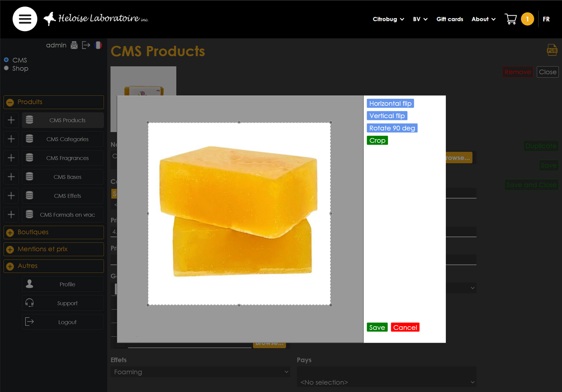This screenshot has height=392, width=562.
Task: Open the Citrobug dropdown menu
Action: click(x=388, y=19)
